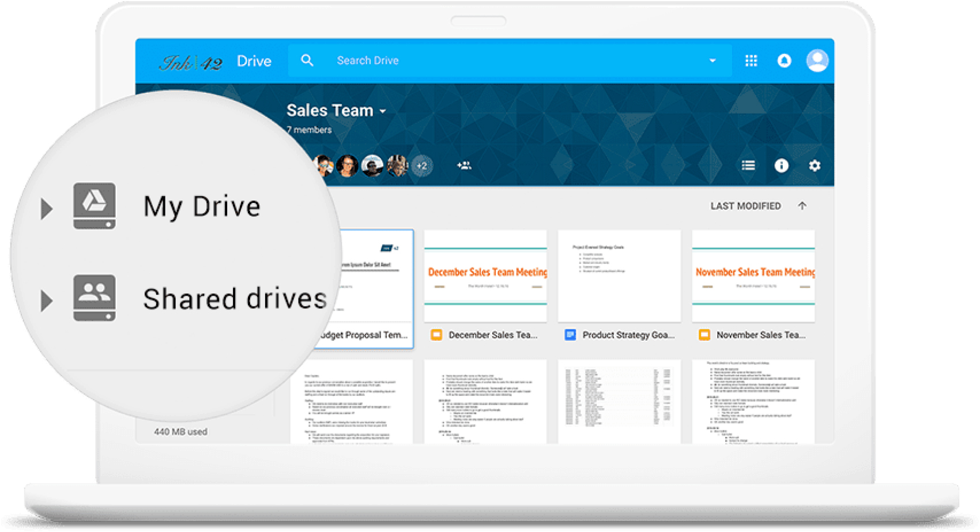Switch to list view layout

click(x=748, y=165)
